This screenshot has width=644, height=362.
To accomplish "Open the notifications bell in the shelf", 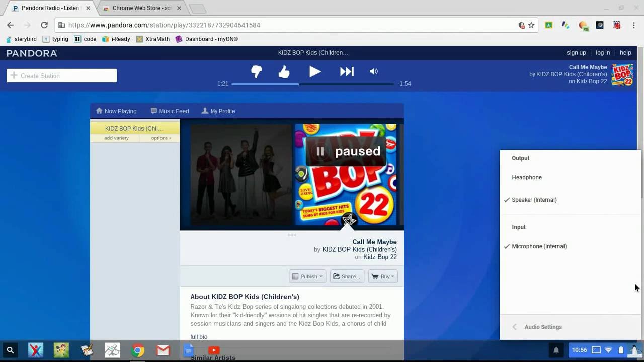I will point(556,350).
